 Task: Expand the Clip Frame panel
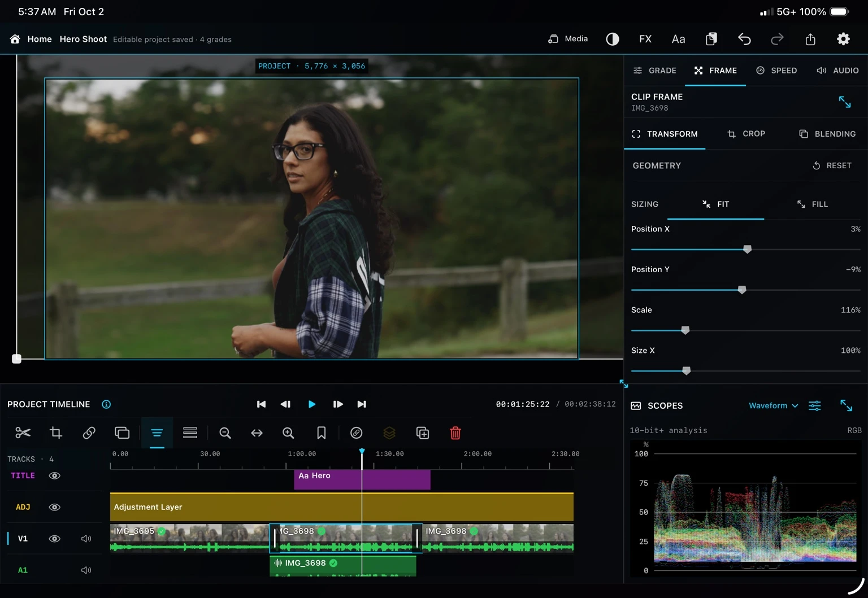pyautogui.click(x=845, y=102)
